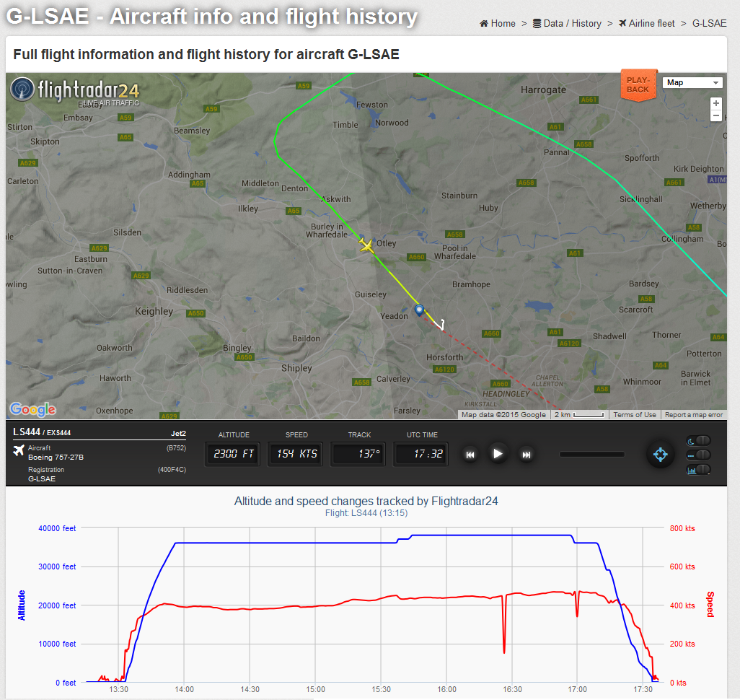
Task: Click the Flightradar24 logo on the map
Action: (x=74, y=91)
